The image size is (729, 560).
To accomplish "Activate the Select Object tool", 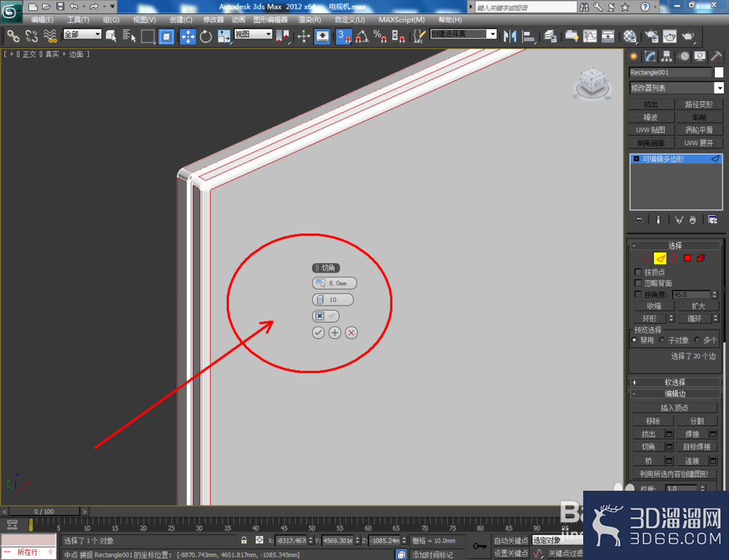I will pos(111,36).
